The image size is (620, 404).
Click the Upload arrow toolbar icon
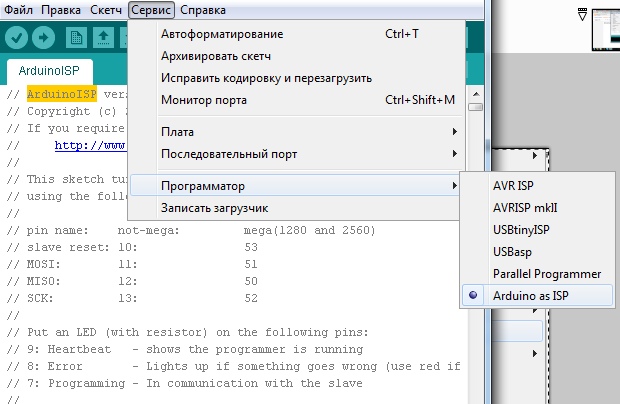click(43, 38)
